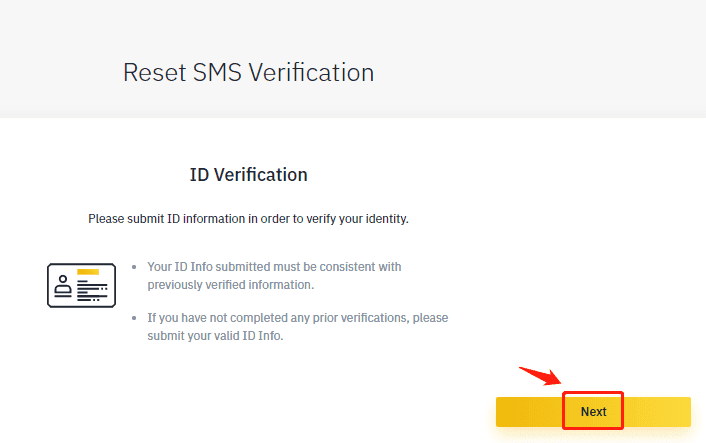Click the "ID Verification" heading

248,175
